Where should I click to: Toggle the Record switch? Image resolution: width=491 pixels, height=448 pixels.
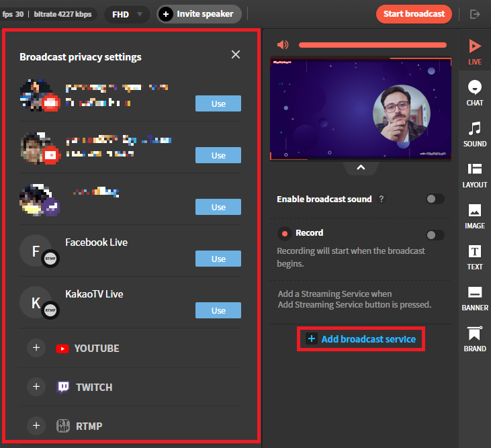coord(435,235)
